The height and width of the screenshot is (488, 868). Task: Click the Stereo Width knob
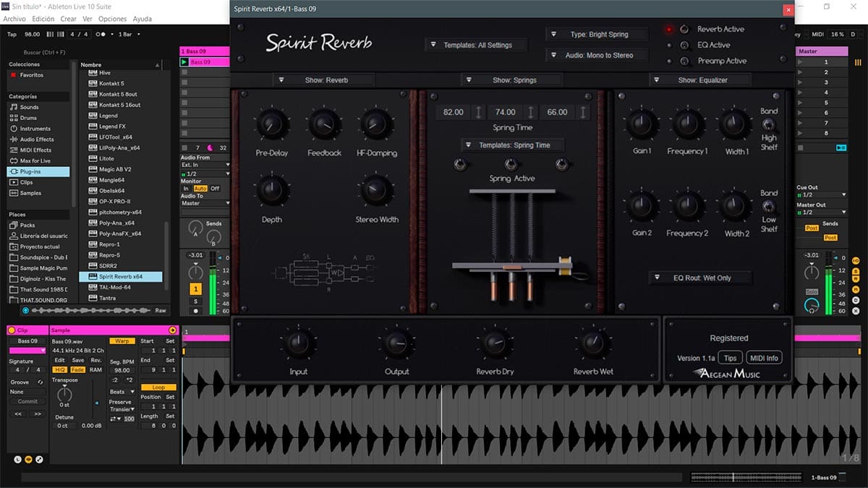pyautogui.click(x=376, y=190)
